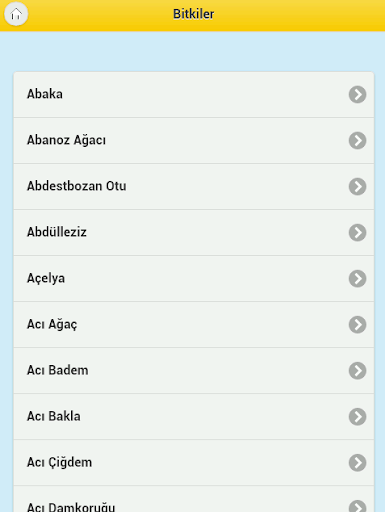Tap the home icon in header
The image size is (385, 512).
[x=16, y=14]
